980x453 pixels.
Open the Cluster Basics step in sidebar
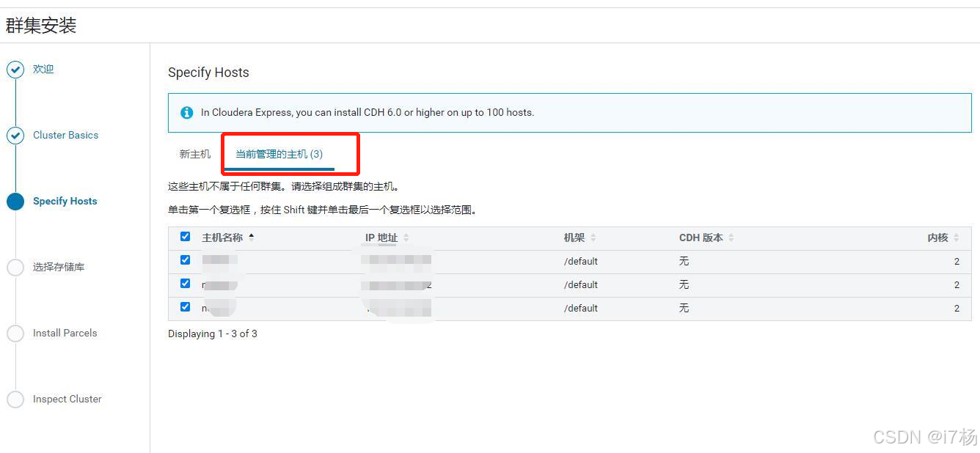[x=65, y=135]
